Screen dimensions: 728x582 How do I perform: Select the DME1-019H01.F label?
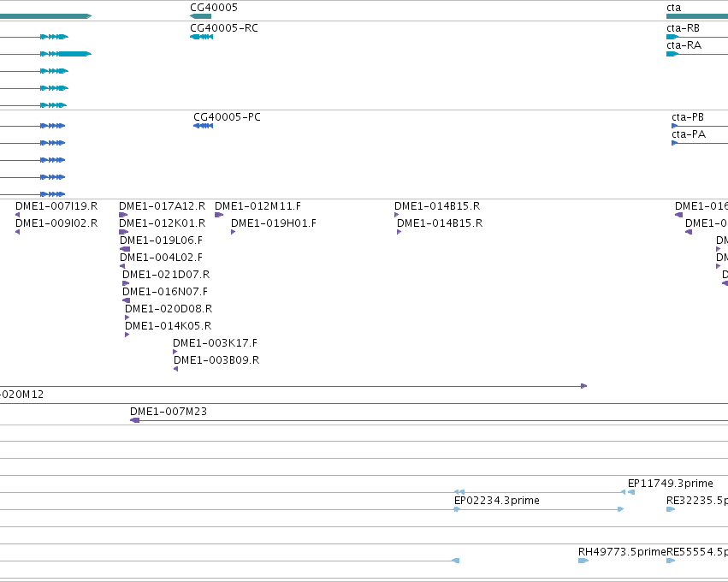pyautogui.click(x=274, y=223)
